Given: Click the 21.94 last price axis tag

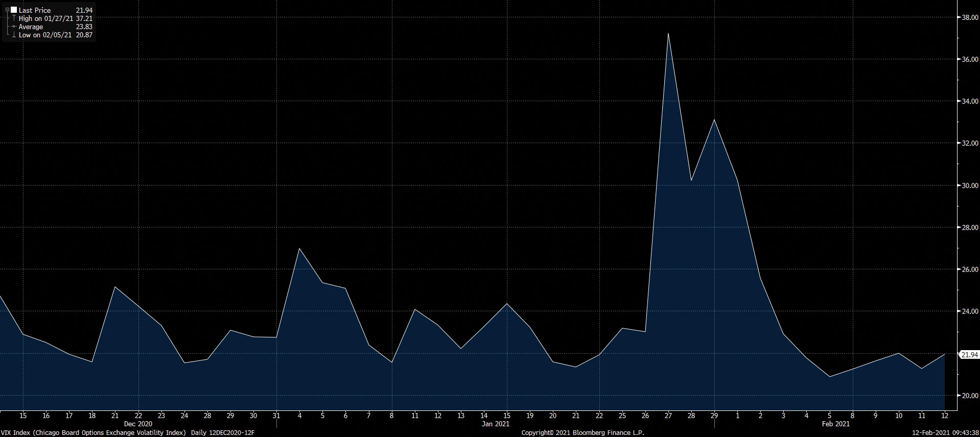Looking at the screenshot, I should 969,355.
